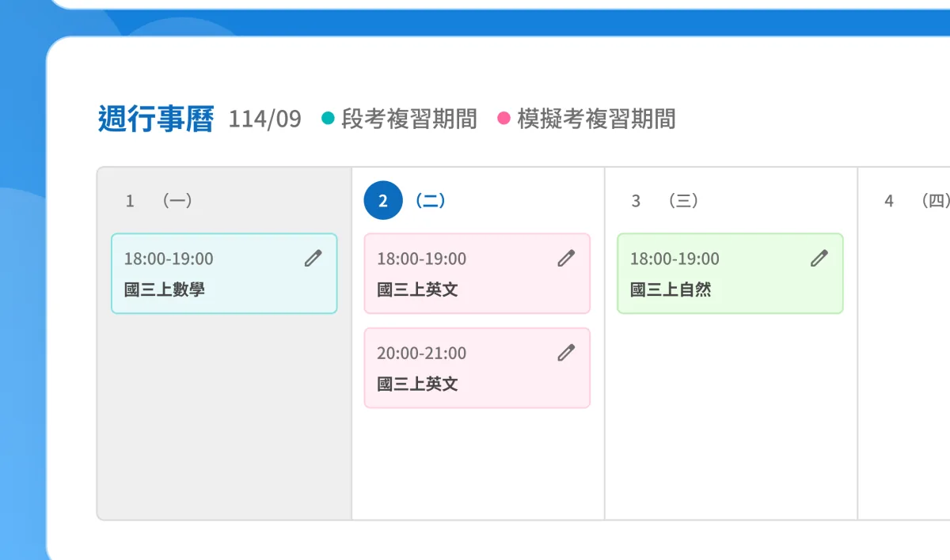Click the pencil on 18:00-19:00 國三上英文
This screenshot has width=950, height=560.
tap(566, 258)
